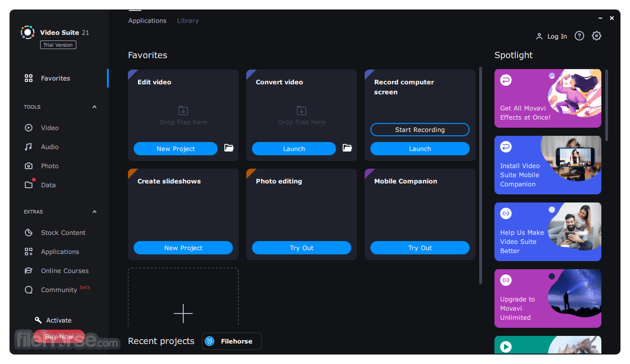630x364 pixels.
Task: Open the settings gear
Action: 597,35
